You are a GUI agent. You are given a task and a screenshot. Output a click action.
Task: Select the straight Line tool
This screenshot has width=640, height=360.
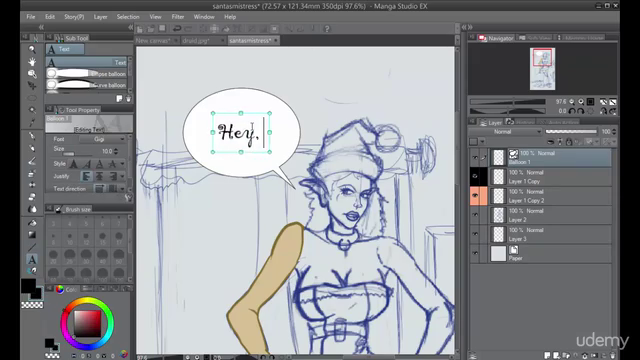coord(32,247)
